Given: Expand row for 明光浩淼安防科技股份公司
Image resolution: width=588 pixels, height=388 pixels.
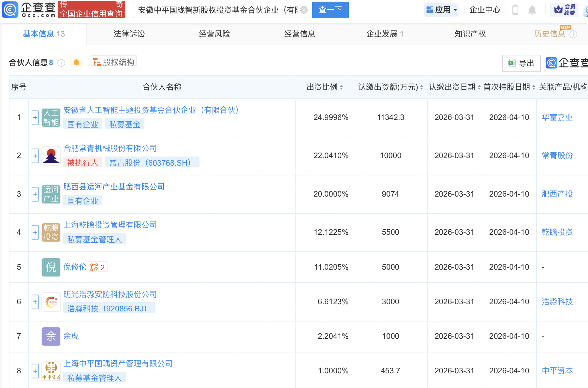Looking at the screenshot, I should [x=35, y=302].
